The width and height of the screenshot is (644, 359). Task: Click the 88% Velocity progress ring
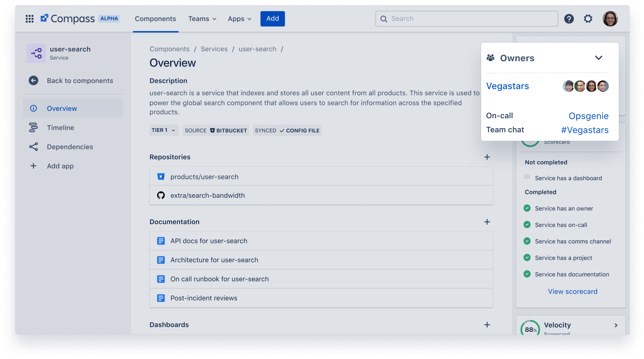click(x=531, y=329)
